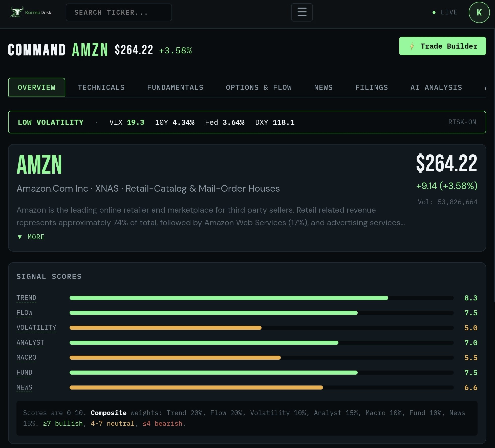The width and height of the screenshot is (495, 448).
Task: Click the Vol: 53,826,664 volume text
Action: (x=447, y=202)
